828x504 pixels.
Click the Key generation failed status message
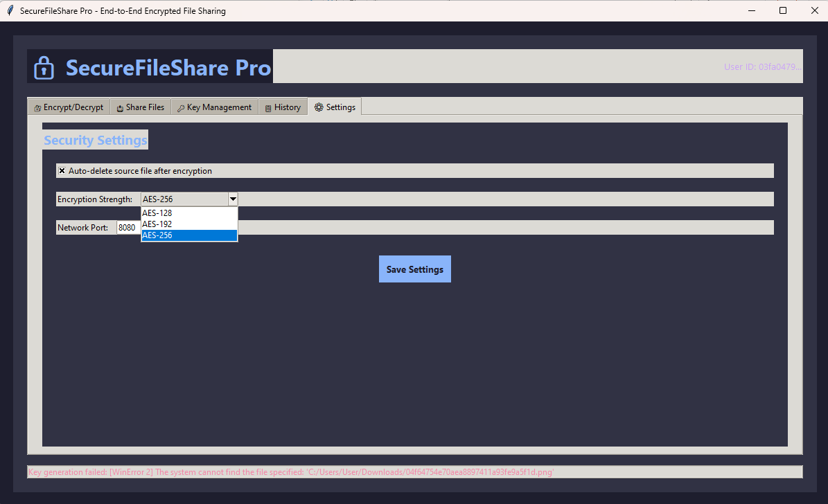(x=291, y=472)
